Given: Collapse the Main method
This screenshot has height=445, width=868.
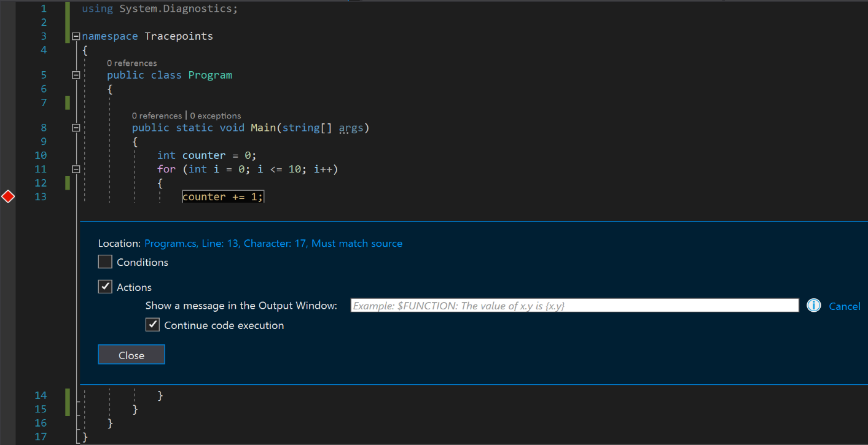Looking at the screenshot, I should 75,127.
